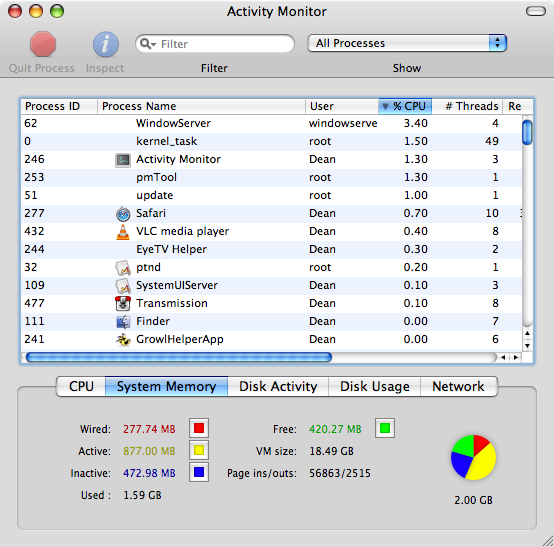Click the blue Inactive color swatch
Screen dimensions: 554x547
click(x=199, y=472)
